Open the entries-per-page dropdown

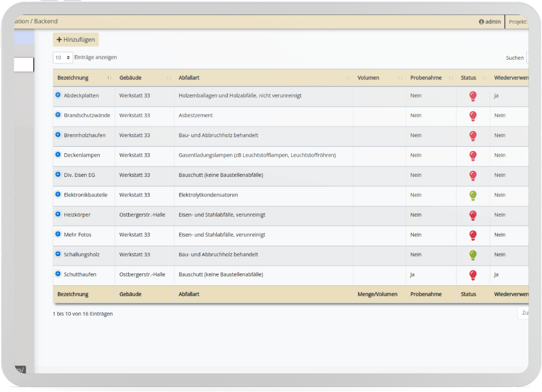(63, 58)
